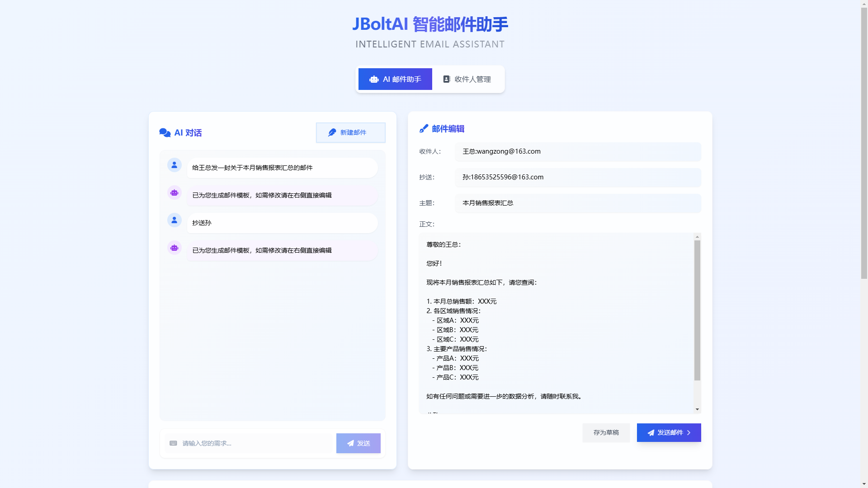Click the AI 对话 panel heading

point(188,133)
